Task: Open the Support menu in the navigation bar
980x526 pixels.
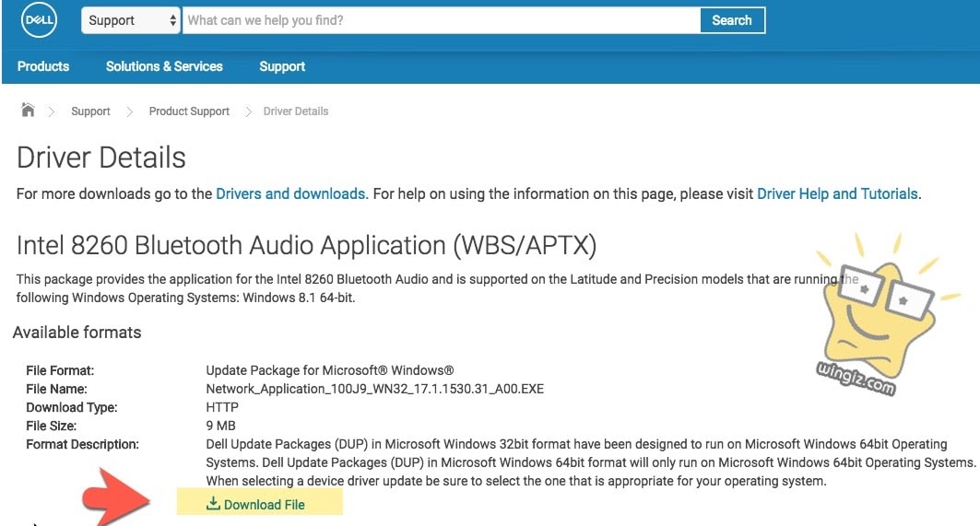Action: tap(282, 66)
